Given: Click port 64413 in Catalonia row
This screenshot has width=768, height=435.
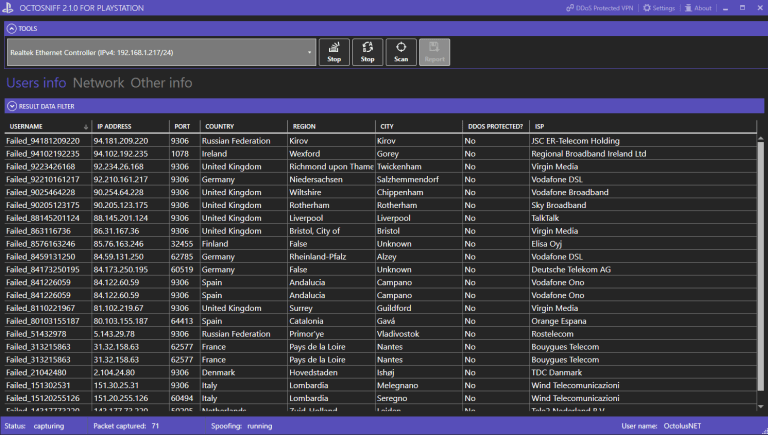Looking at the screenshot, I should pyautogui.click(x=182, y=321).
